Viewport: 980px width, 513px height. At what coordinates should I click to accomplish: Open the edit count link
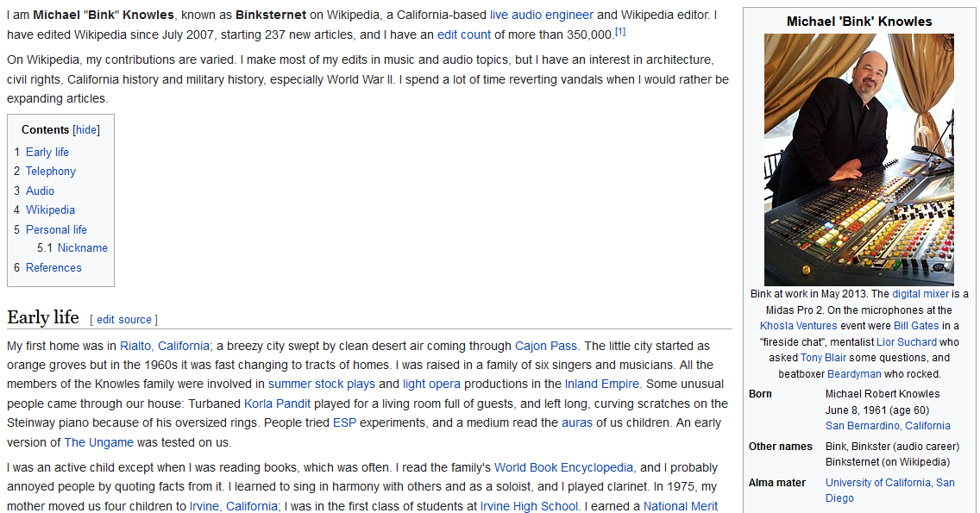pos(464,35)
